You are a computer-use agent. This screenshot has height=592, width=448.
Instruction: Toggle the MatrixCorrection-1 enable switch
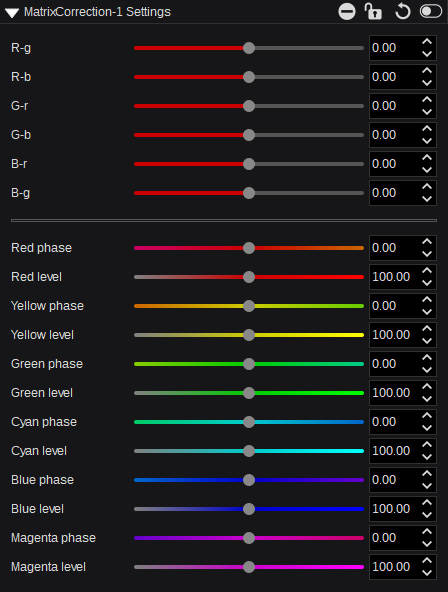431,11
